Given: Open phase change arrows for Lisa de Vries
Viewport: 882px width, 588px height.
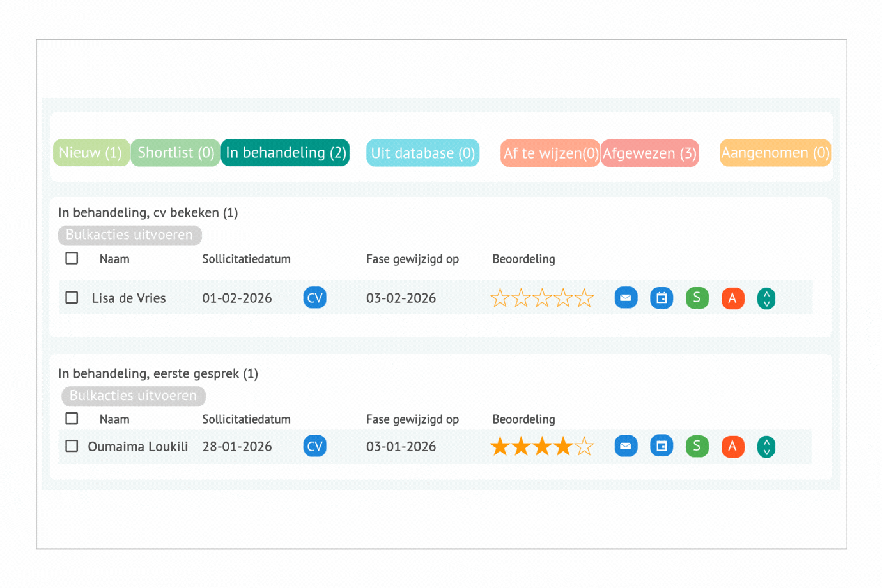Looking at the screenshot, I should click(766, 298).
